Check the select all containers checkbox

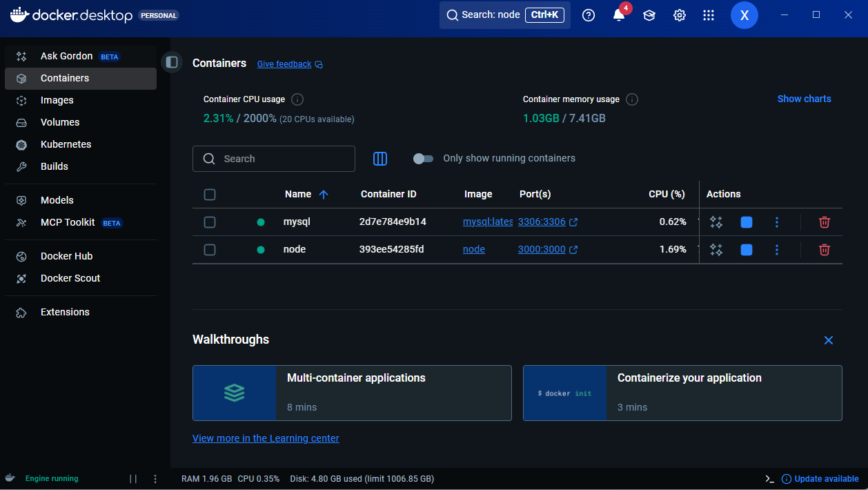210,195
